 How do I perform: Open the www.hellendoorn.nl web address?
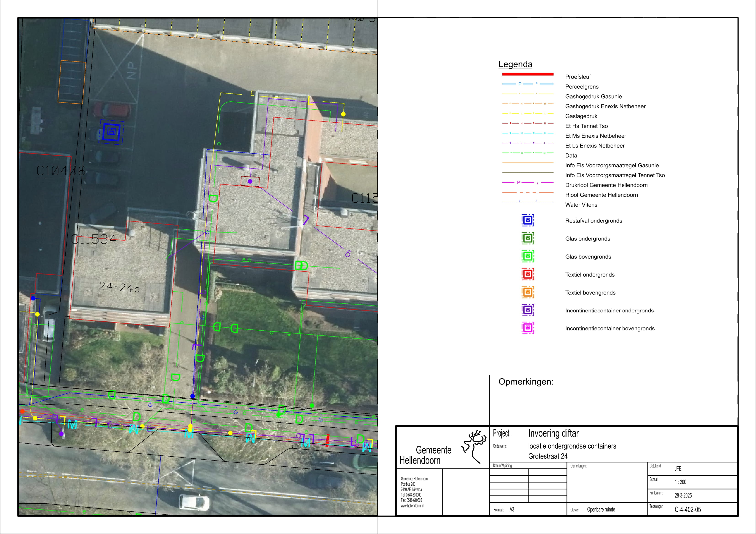[412, 506]
